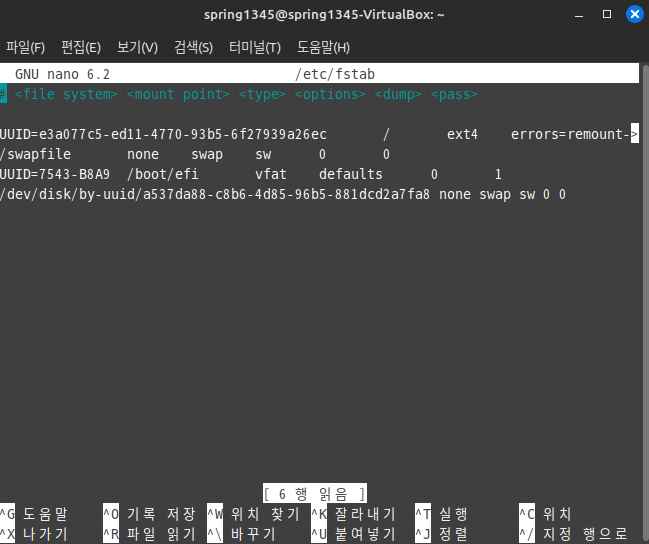Click the ^G 도움말 shortcut
649x544 pixels.
pyautogui.click(x=34, y=514)
